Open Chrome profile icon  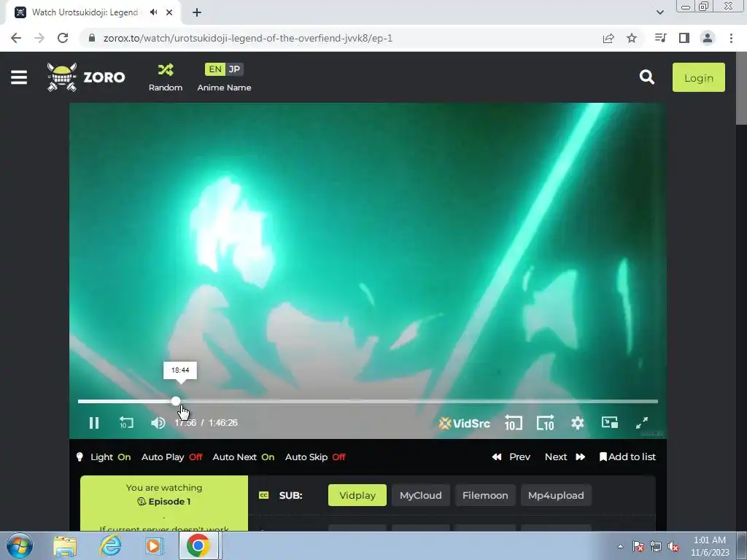pos(708,38)
